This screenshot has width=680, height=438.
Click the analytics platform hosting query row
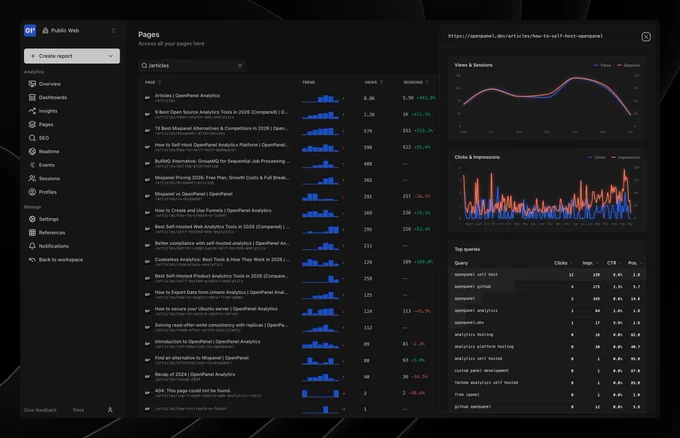click(546, 346)
